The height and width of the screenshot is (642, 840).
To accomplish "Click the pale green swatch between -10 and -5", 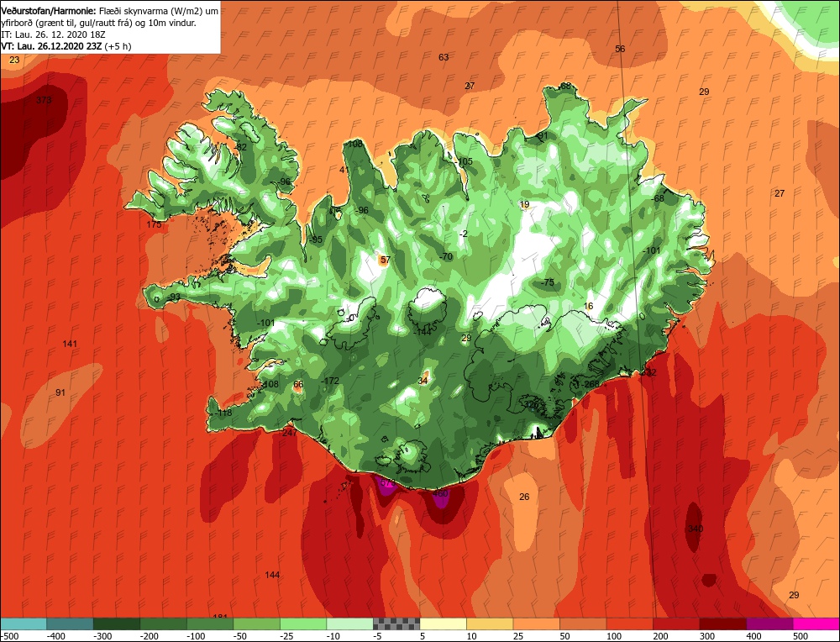I will [349, 624].
